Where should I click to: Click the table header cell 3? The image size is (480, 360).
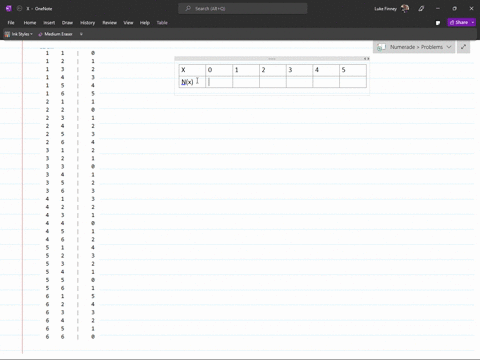point(299,70)
